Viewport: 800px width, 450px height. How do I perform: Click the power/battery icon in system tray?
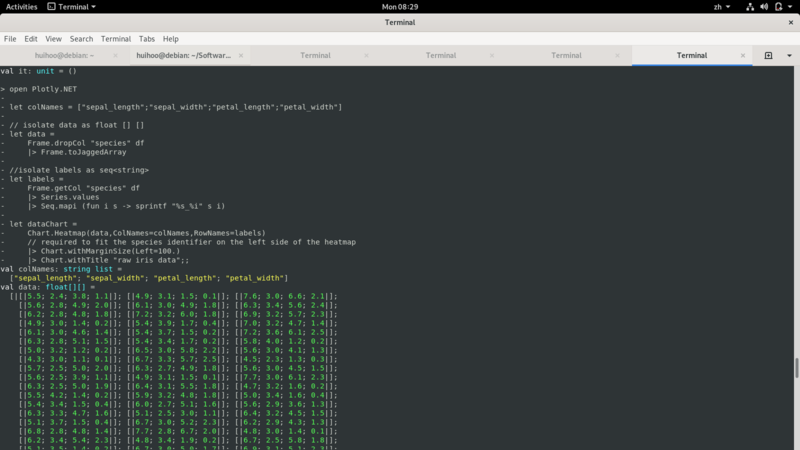[x=778, y=7]
